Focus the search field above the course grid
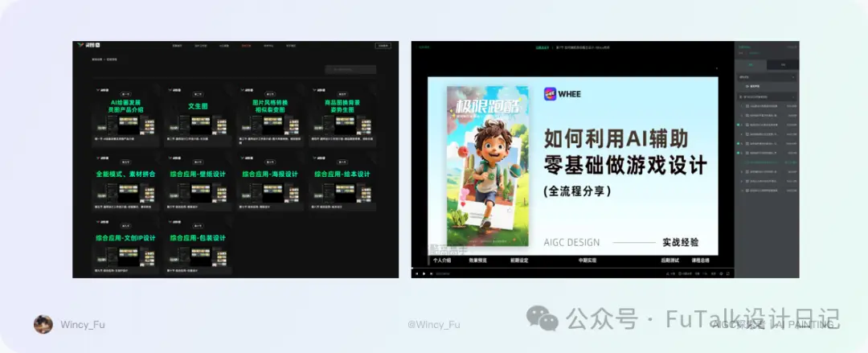Viewport: 868px width, 353px height. point(350,70)
